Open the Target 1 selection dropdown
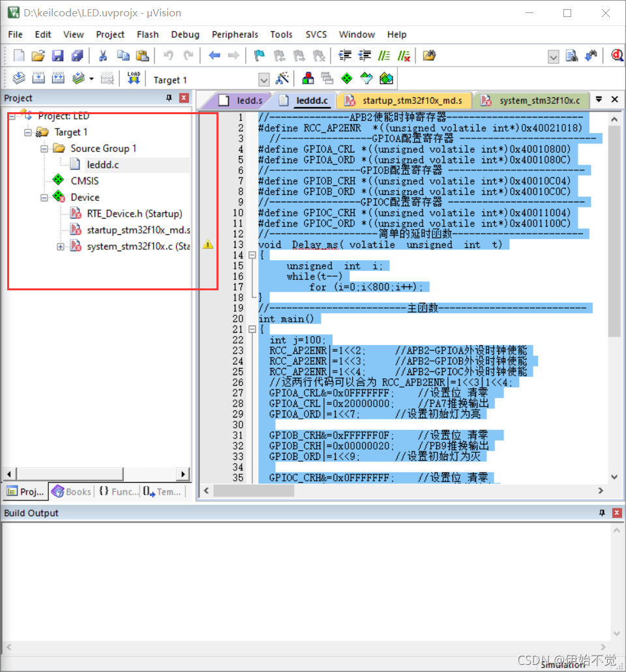The image size is (626, 672). 264,80
